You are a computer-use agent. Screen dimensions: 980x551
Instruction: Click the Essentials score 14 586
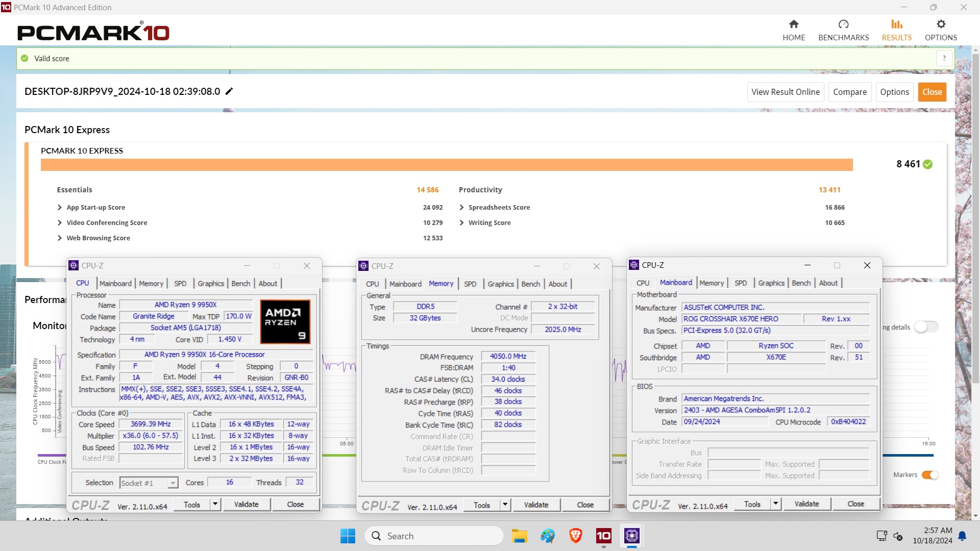point(427,190)
